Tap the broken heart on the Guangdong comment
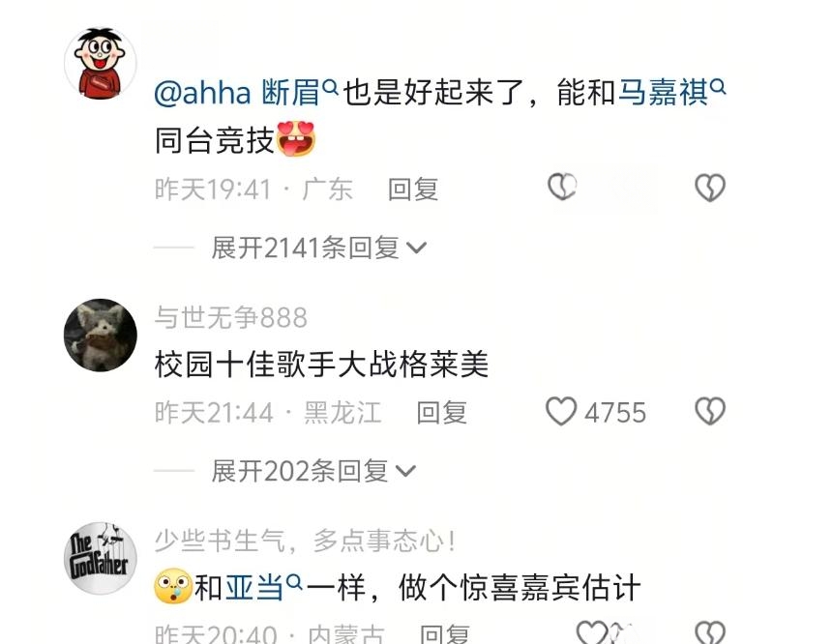This screenshot has height=644, width=833. (710, 188)
